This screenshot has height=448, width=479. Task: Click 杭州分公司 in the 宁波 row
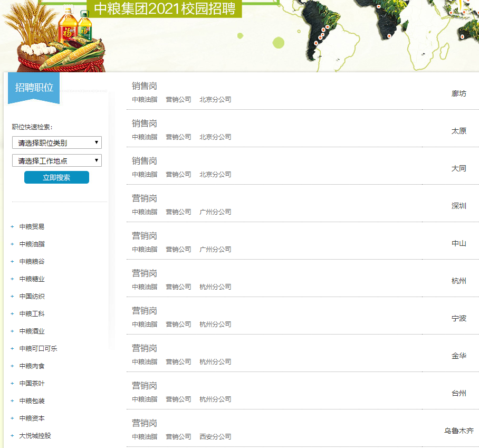215,325
